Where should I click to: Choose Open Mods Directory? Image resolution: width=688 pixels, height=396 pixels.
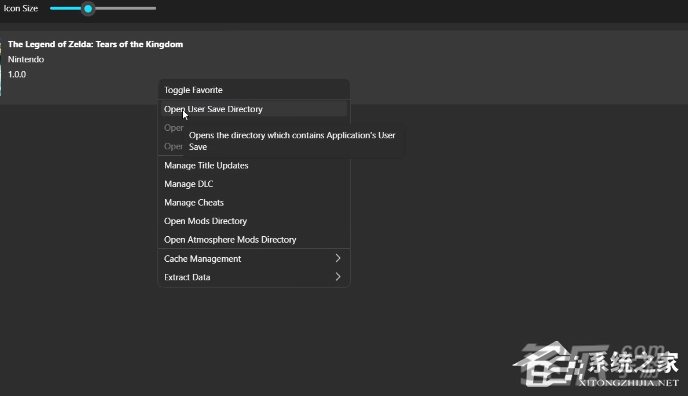[x=254, y=221]
